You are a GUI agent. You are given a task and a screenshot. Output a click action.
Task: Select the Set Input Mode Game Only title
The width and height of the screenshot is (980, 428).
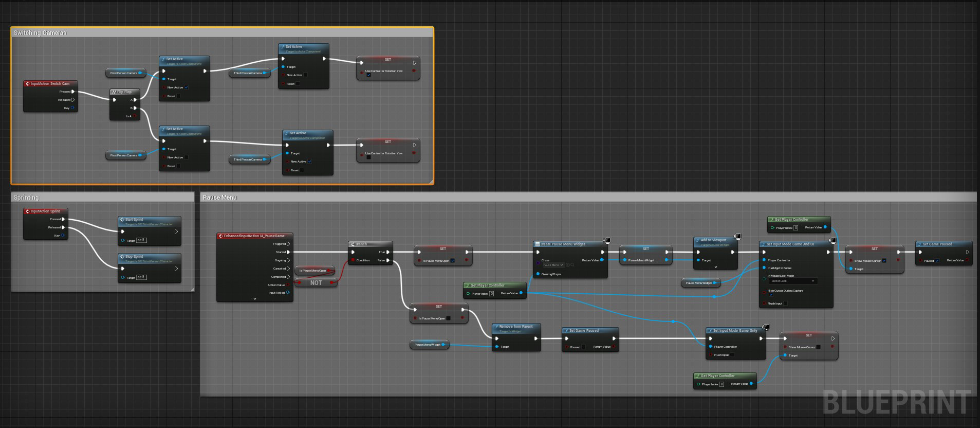point(735,331)
